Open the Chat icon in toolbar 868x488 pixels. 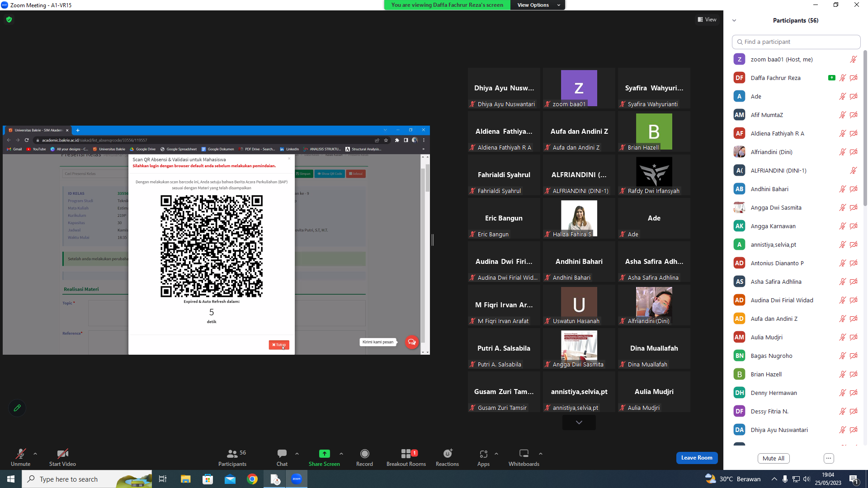(282, 453)
